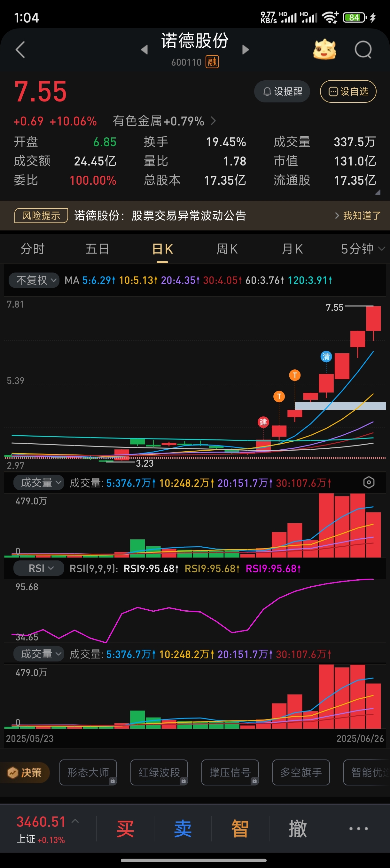Open the 风险提示 risk tag
Screen dimensions: 390x868
click(x=41, y=215)
